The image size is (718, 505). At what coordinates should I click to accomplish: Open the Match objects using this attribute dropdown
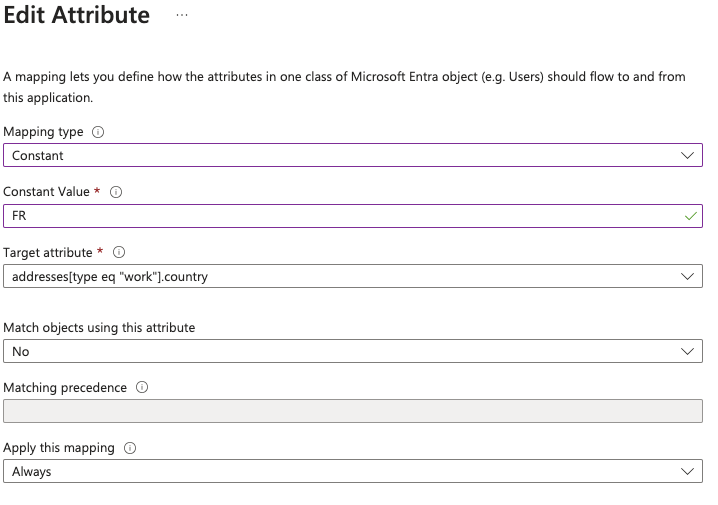click(x=353, y=351)
